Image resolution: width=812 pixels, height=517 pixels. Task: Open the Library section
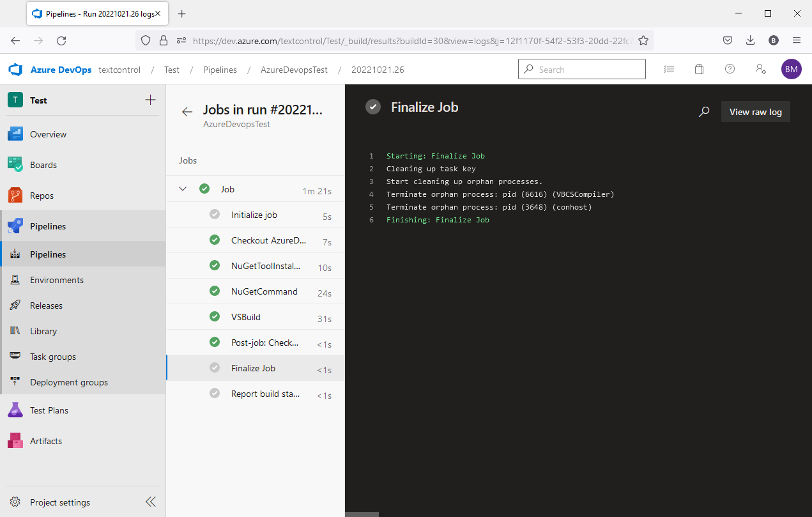point(43,330)
